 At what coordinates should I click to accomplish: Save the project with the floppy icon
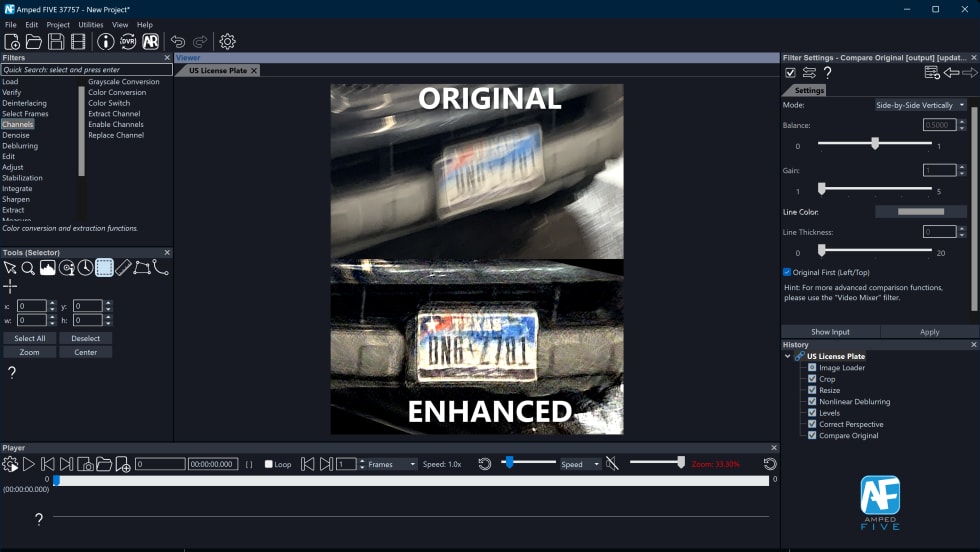(x=56, y=42)
